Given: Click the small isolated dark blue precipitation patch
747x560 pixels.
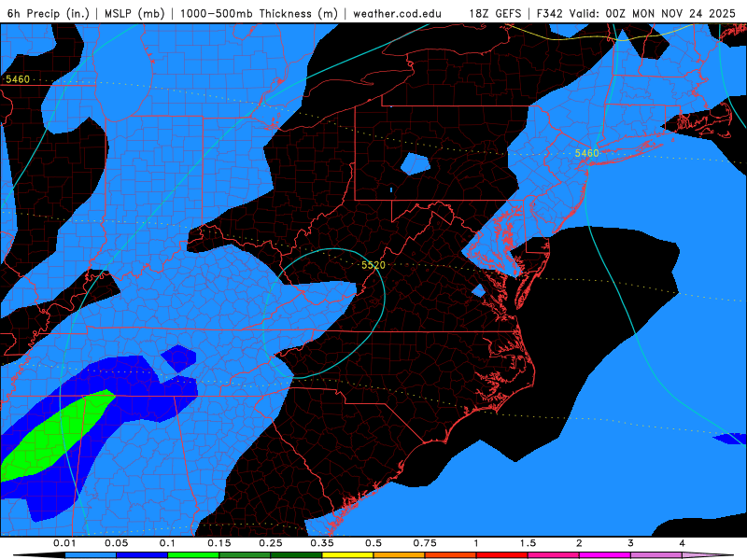Looking at the screenshot, I should pyautogui.click(x=178, y=358).
